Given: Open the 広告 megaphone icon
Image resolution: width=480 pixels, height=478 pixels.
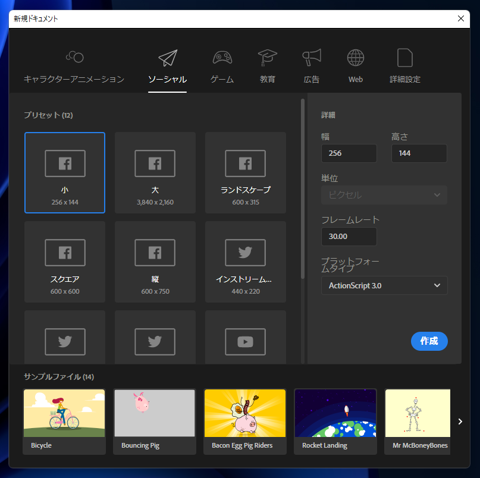Looking at the screenshot, I should [312, 57].
